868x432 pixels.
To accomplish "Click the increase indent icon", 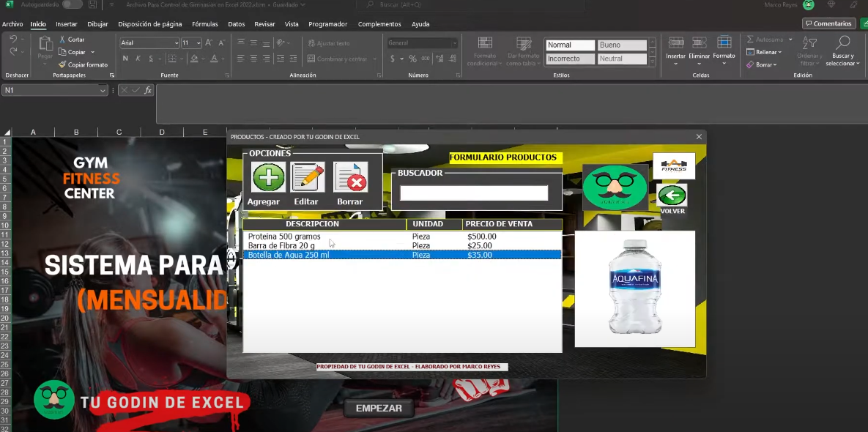I will (292, 59).
